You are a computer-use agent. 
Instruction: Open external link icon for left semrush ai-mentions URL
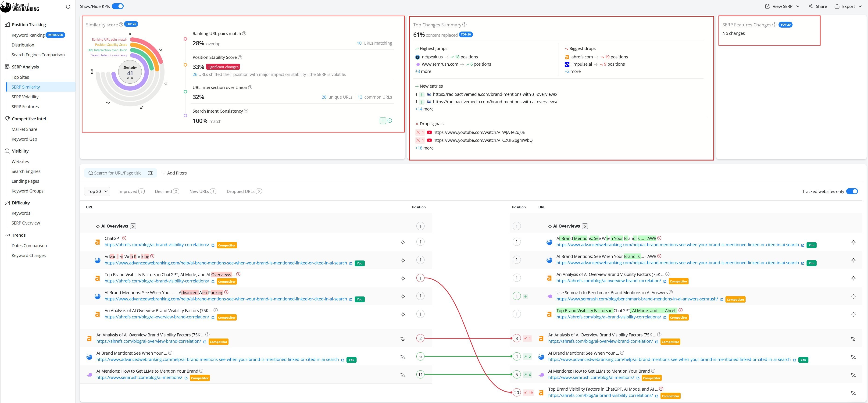186,378
